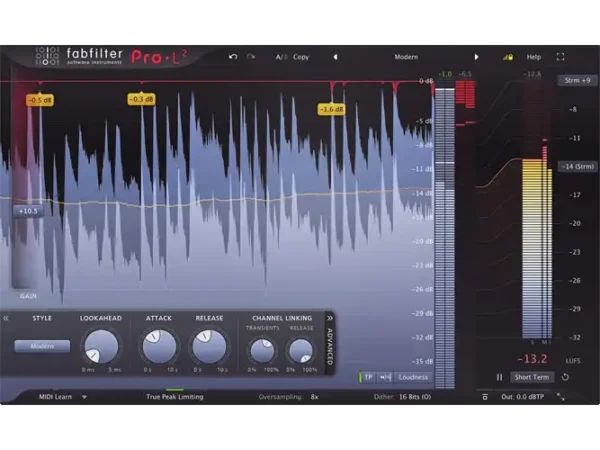Click the redo arrow icon
600x450 pixels.
point(251,57)
